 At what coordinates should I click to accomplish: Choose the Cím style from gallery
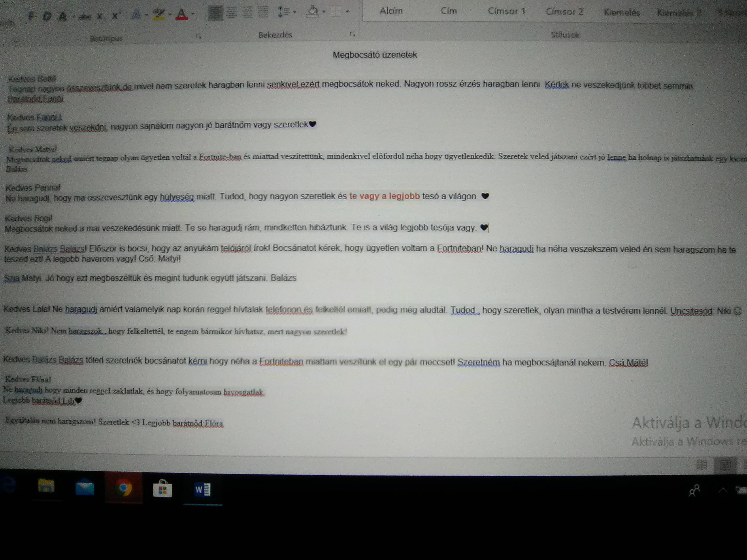449,11
